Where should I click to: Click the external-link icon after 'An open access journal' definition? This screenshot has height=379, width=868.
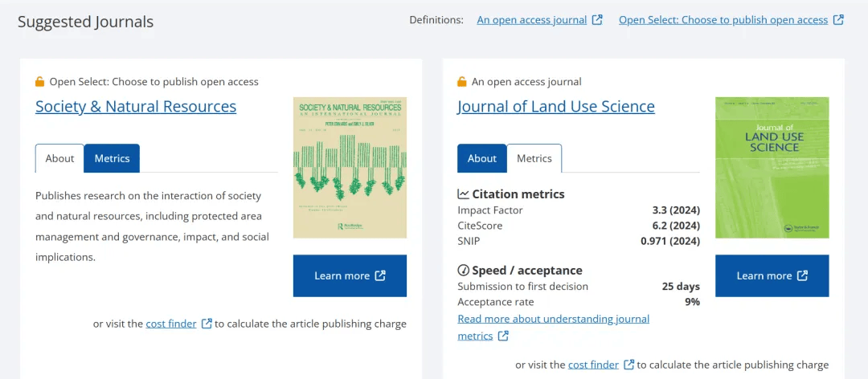click(x=597, y=20)
